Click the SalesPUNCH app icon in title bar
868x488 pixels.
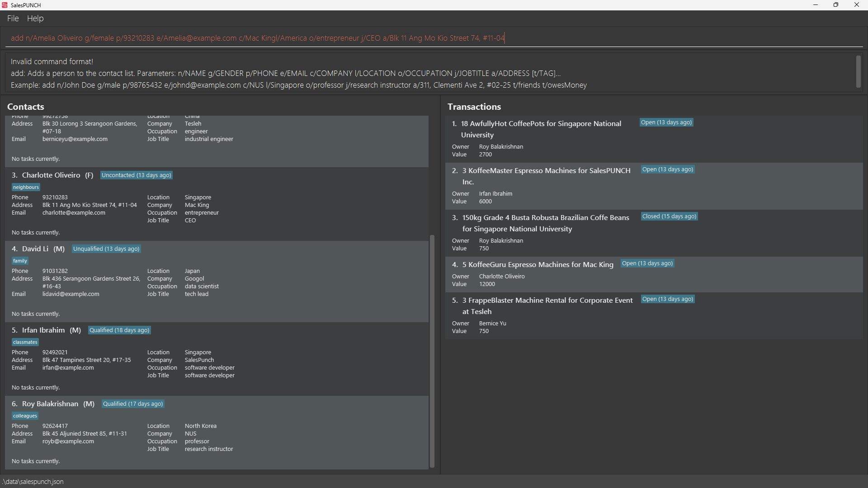[x=5, y=5]
